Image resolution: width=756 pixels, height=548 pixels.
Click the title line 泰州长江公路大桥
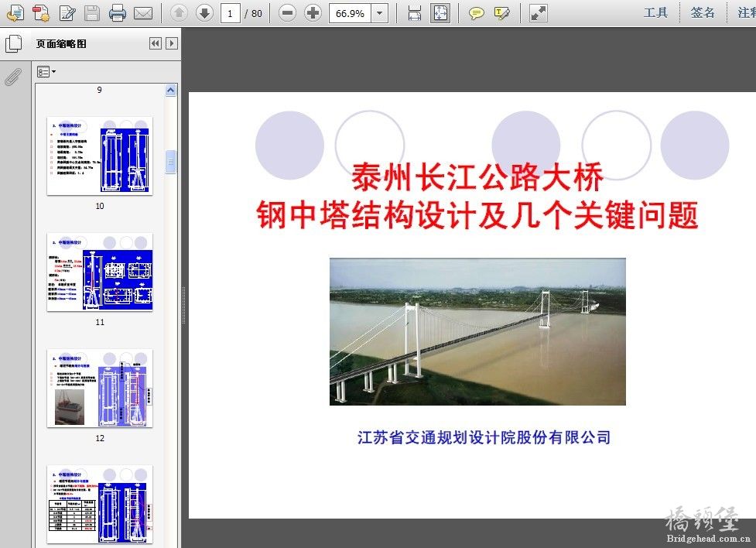click(x=477, y=177)
